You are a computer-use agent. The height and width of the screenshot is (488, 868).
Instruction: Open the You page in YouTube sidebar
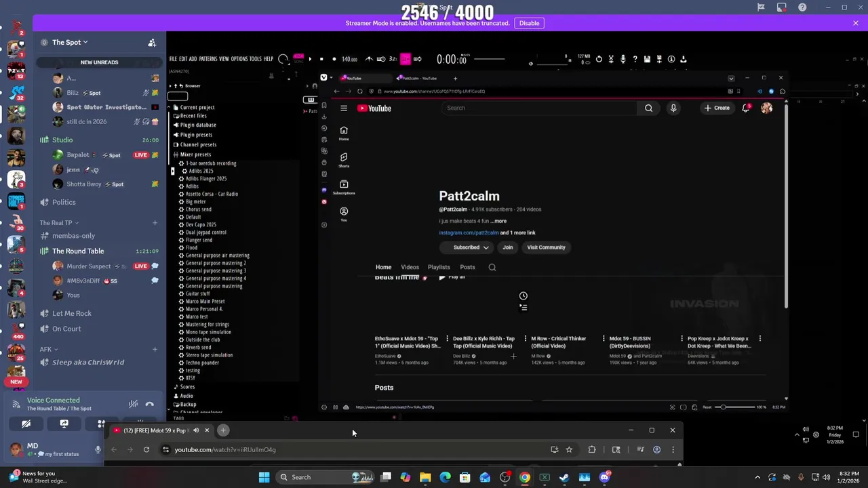pyautogui.click(x=344, y=213)
